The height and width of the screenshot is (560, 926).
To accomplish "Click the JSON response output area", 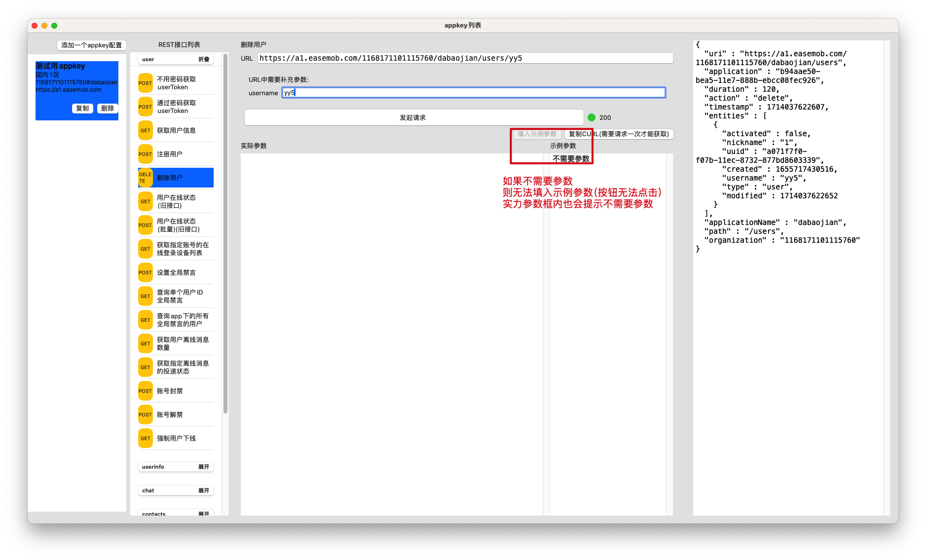I will [x=788, y=278].
